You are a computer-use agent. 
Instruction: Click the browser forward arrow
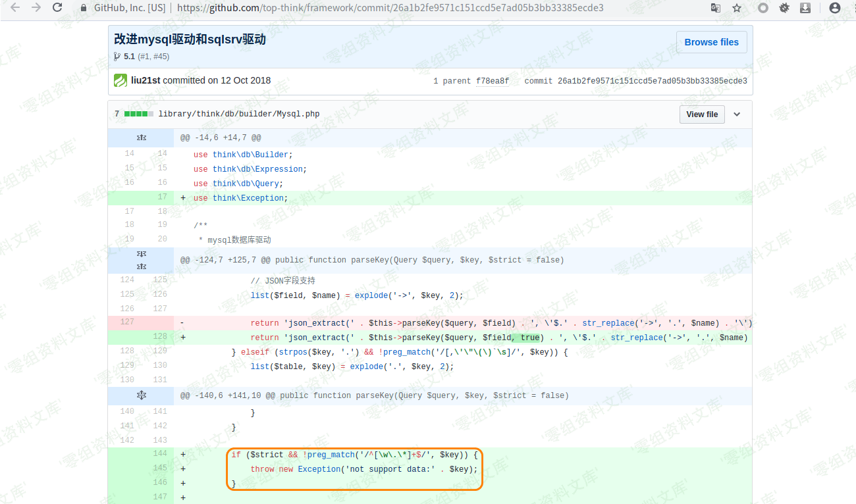point(36,8)
